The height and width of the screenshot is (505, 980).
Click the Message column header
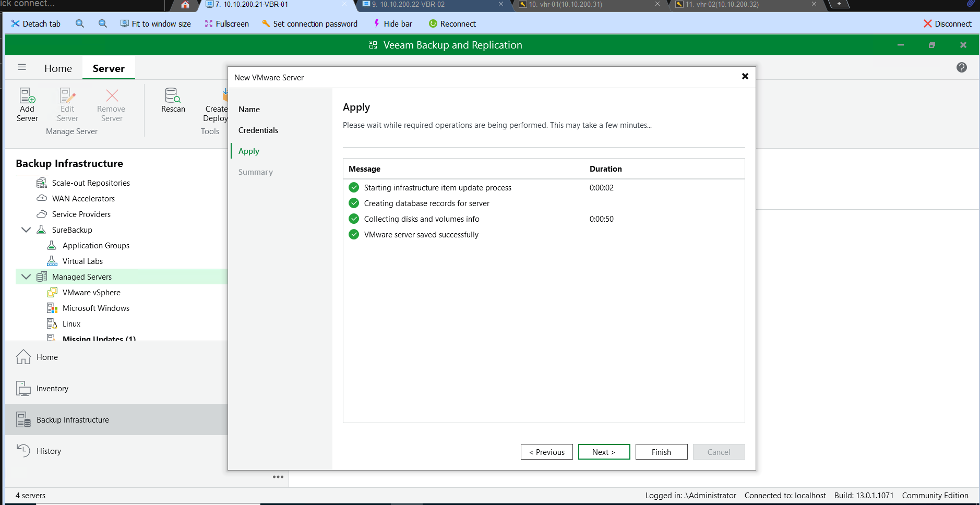(364, 169)
